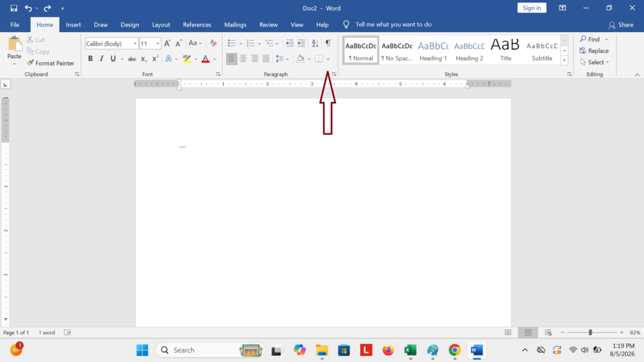Decrease paragraph indent
The height and width of the screenshot is (362, 644).
(289, 43)
